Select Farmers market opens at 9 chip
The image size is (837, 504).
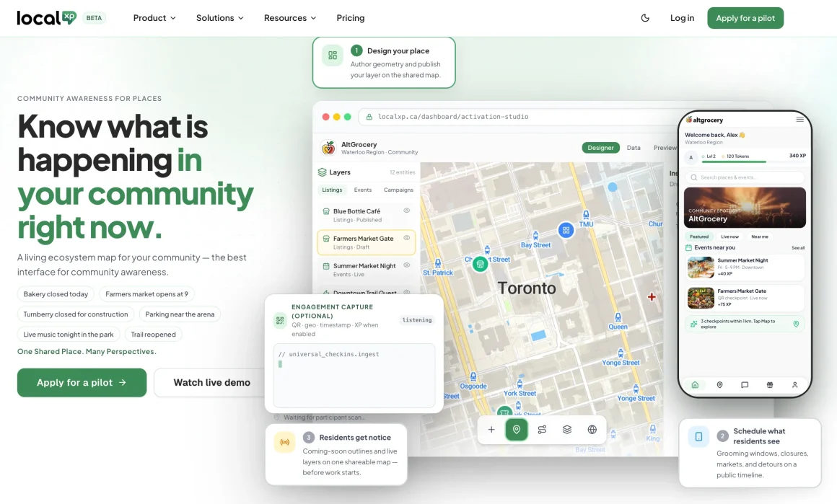coord(146,294)
